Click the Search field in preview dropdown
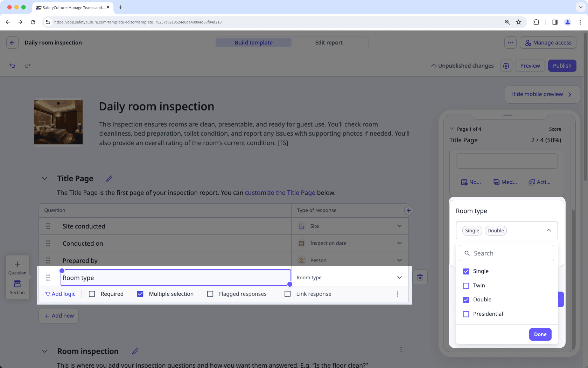 (x=506, y=253)
